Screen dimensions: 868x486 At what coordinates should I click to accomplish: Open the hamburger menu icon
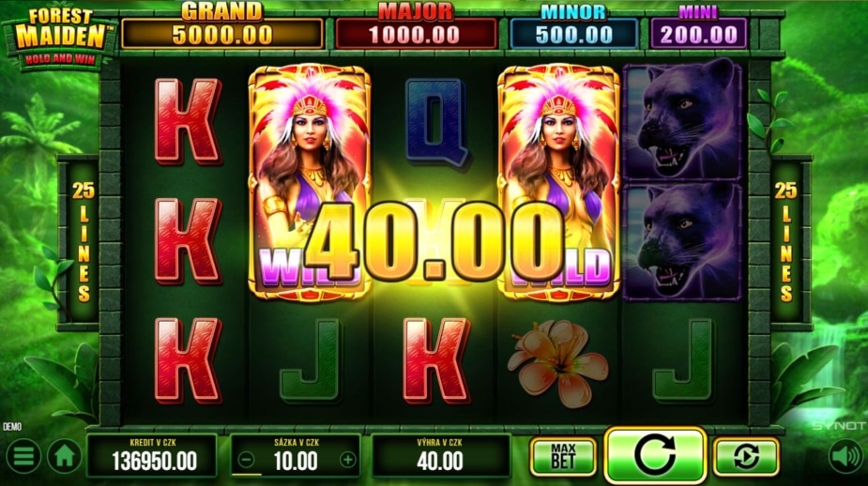(x=23, y=456)
